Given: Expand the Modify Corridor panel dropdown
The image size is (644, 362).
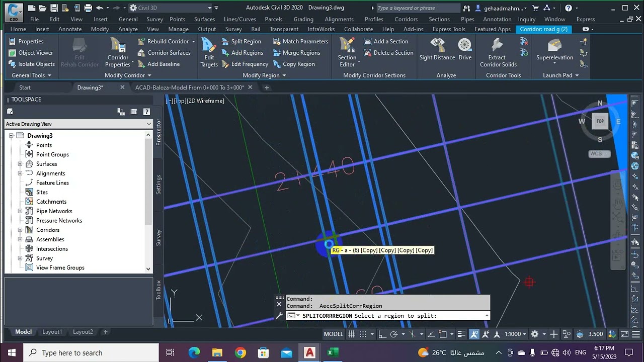Looking at the screenshot, I should point(128,75).
